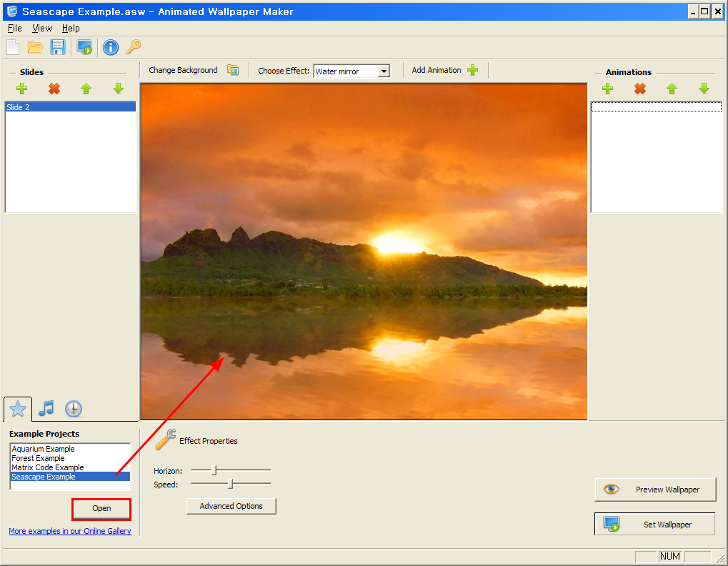
Task: Move slide down with green arrow
Action: [119, 88]
